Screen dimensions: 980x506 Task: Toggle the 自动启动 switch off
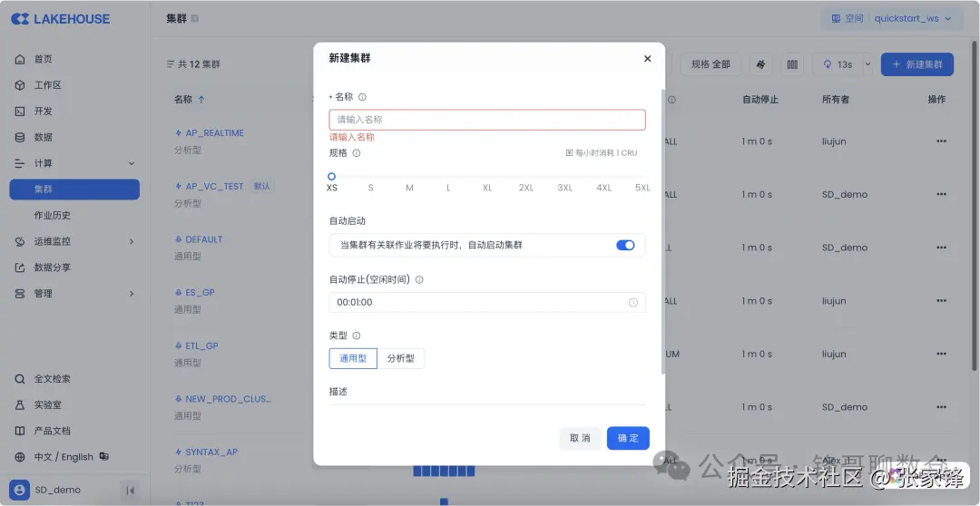tap(625, 246)
